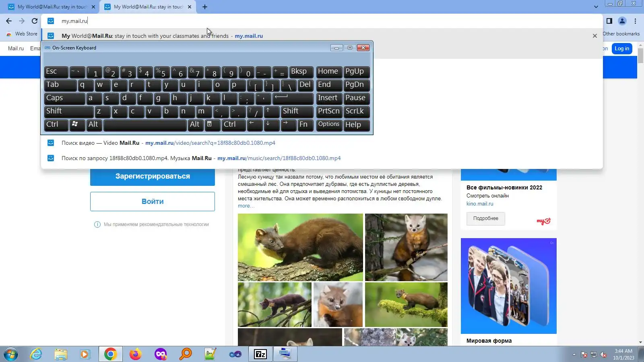The image size is (644, 362).
Task: Click the Log in button
Action: pos(622,49)
